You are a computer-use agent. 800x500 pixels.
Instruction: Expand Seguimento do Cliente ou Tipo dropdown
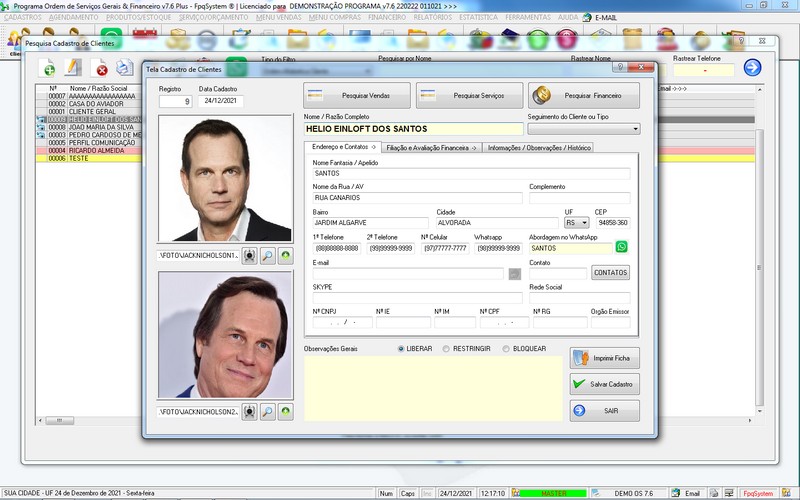point(584,129)
